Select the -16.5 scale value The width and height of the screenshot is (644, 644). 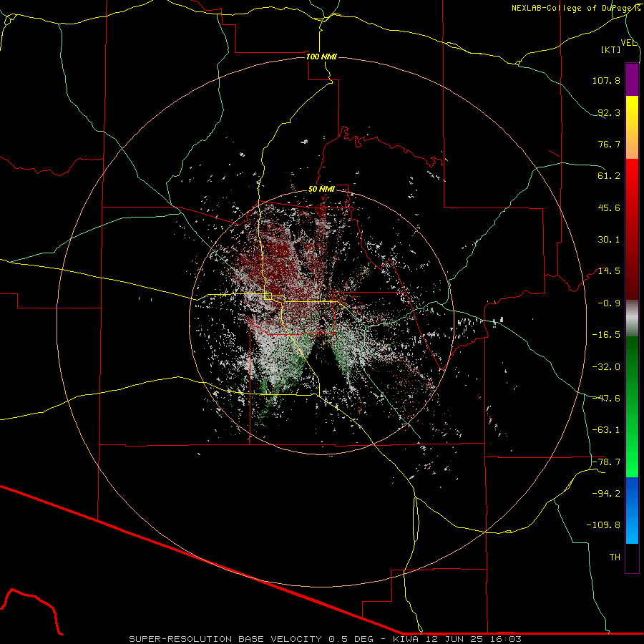coord(606,335)
